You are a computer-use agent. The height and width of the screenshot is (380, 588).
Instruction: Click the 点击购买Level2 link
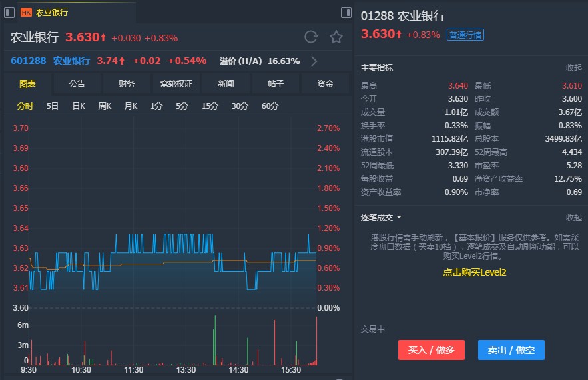475,272
